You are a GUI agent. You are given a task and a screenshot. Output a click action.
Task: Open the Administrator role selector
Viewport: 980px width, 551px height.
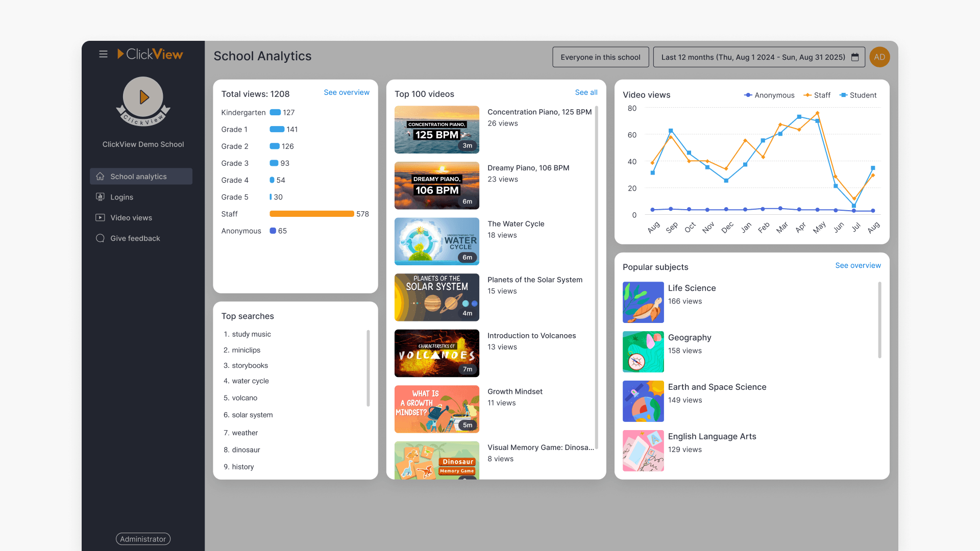coord(143,539)
